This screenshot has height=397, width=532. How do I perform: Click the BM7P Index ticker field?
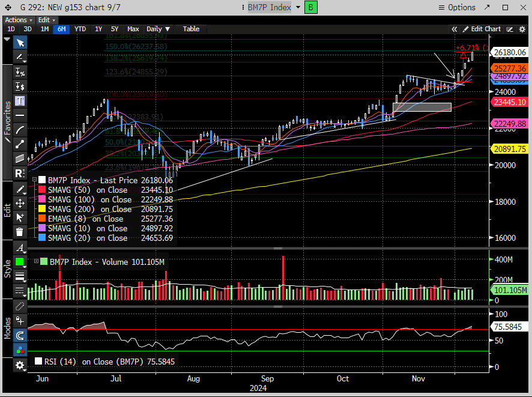coord(270,7)
